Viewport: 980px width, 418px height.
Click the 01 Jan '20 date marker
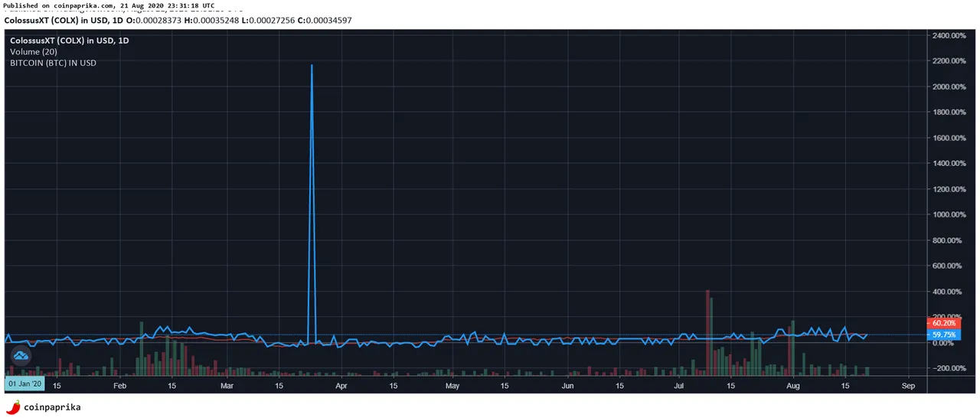pos(25,382)
